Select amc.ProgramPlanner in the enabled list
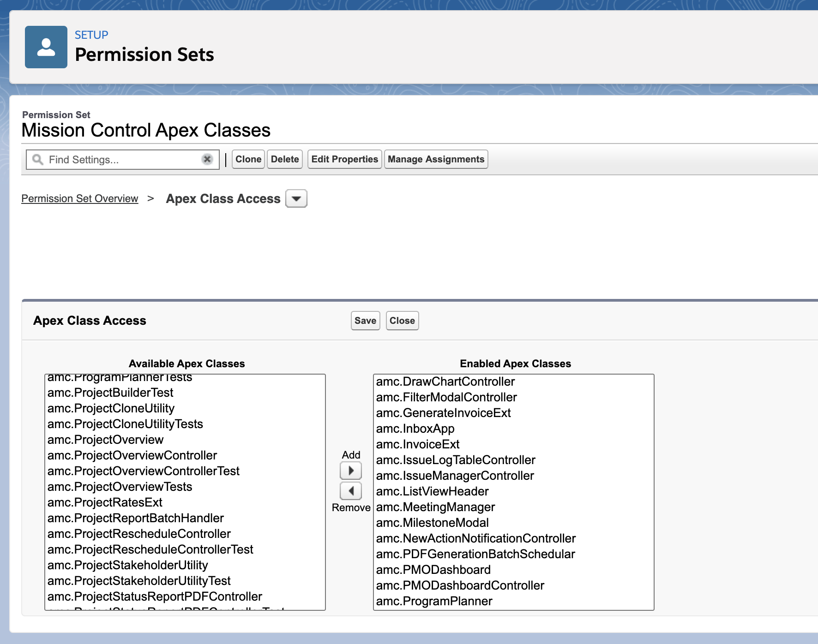The height and width of the screenshot is (644, 818). (x=433, y=601)
